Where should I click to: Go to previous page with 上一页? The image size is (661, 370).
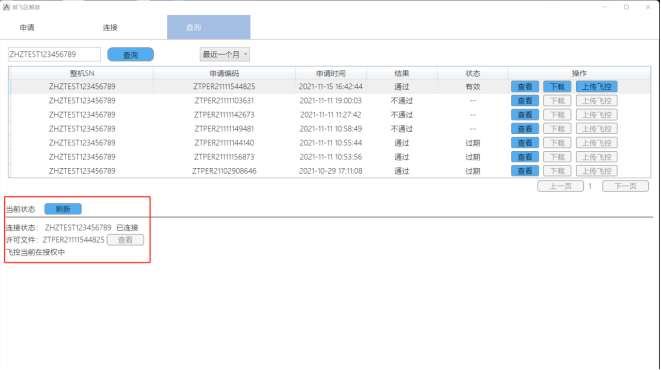[560, 186]
